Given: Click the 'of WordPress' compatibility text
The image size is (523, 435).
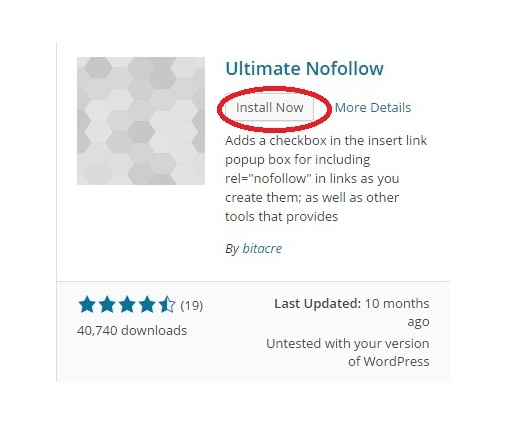Looking at the screenshot, I should click(389, 362).
